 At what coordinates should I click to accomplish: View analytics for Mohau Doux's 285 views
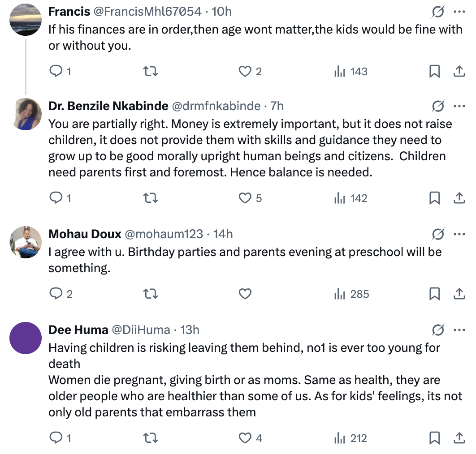pos(351,294)
